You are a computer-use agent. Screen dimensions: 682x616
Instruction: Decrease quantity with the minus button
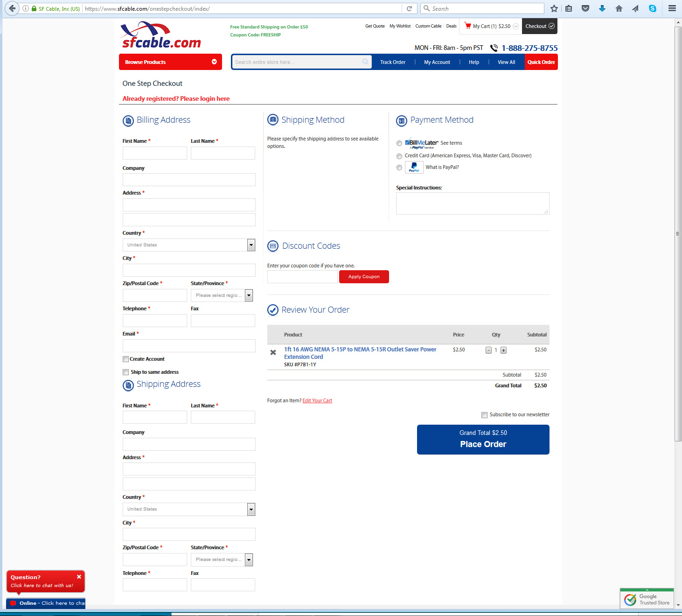488,350
